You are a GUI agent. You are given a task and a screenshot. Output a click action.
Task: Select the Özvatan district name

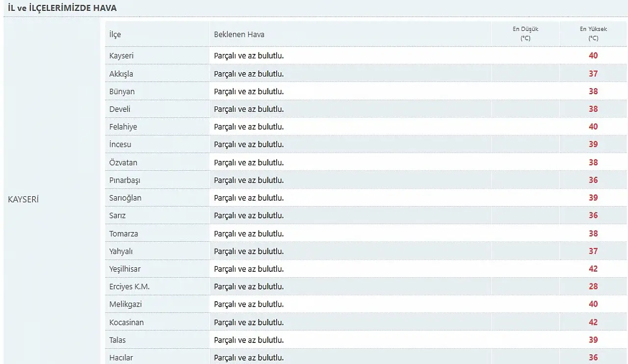123,162
